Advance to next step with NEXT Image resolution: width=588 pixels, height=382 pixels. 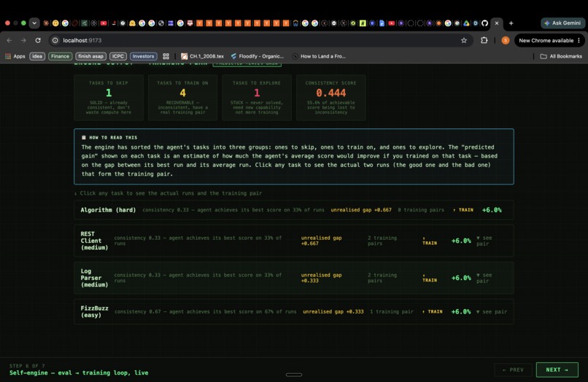(557, 370)
